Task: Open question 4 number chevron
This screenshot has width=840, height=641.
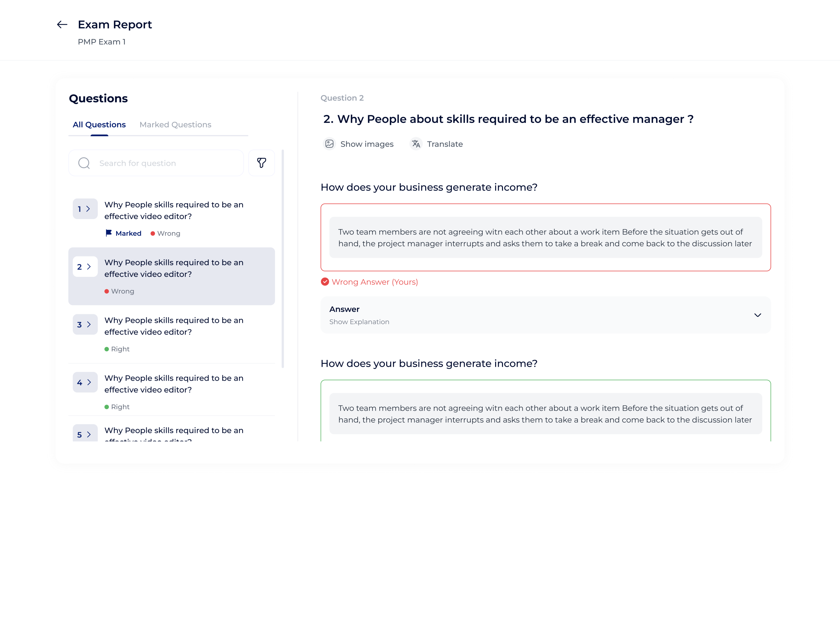Action: tap(85, 382)
